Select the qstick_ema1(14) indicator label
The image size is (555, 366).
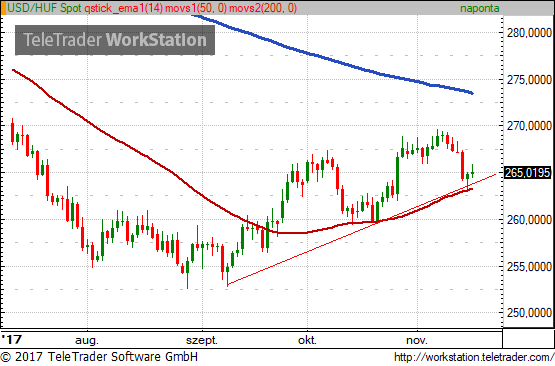124,8
